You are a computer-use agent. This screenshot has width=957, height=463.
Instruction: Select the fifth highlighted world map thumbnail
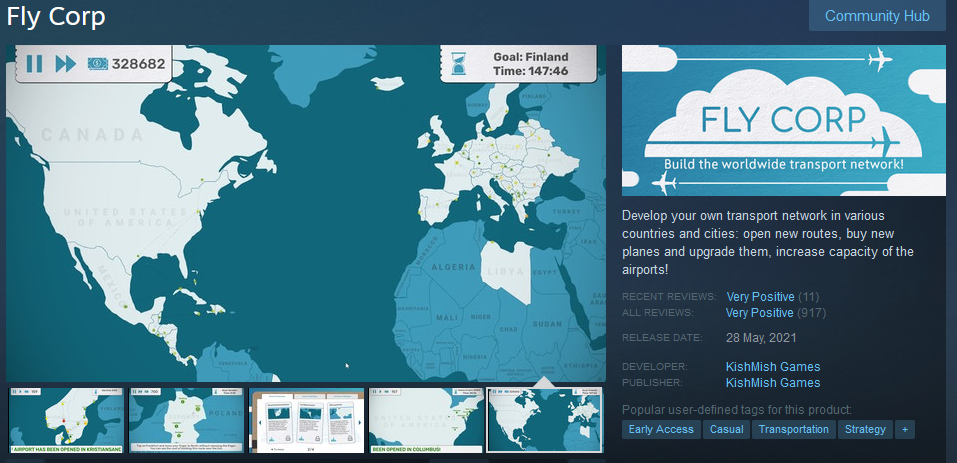545,420
